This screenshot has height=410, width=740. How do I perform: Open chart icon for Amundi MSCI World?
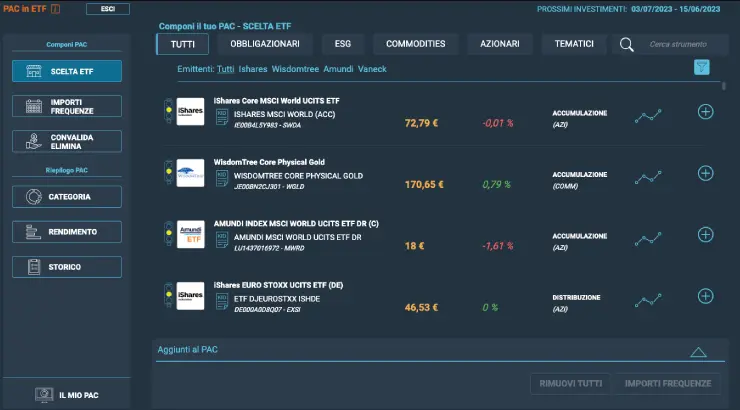click(x=648, y=239)
